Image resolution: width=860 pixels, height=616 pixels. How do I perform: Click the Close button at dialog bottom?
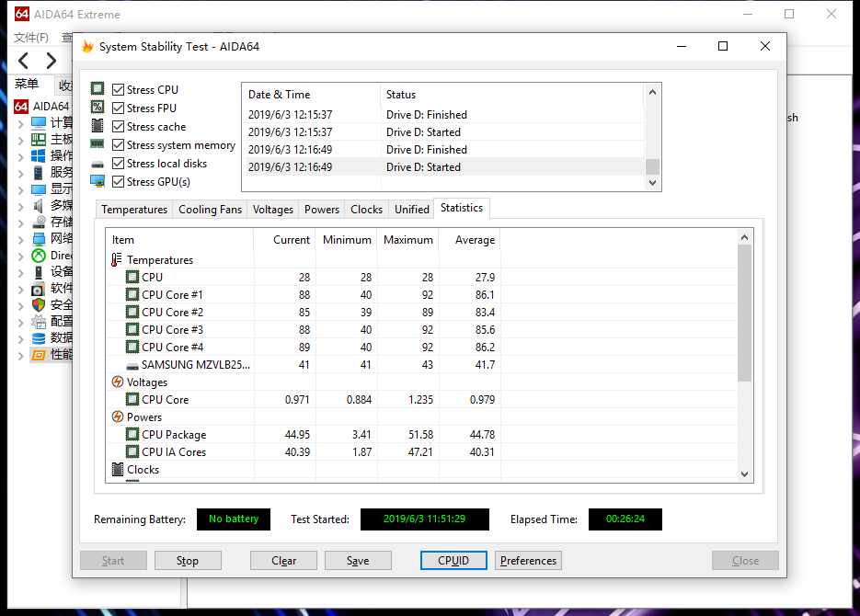[x=745, y=561]
